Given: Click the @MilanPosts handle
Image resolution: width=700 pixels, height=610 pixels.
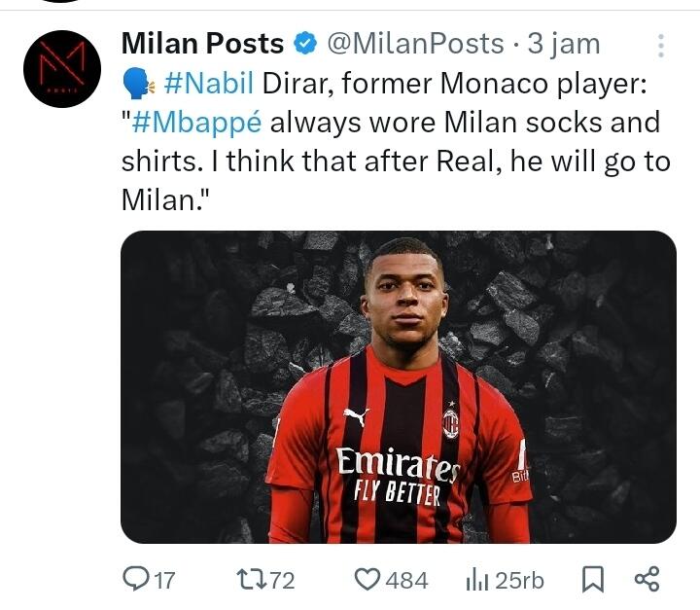Looking at the screenshot, I should pyautogui.click(x=414, y=45).
